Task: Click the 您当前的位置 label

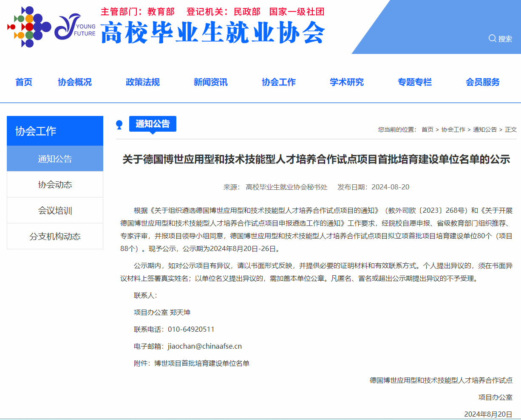Action: pyautogui.click(x=397, y=130)
